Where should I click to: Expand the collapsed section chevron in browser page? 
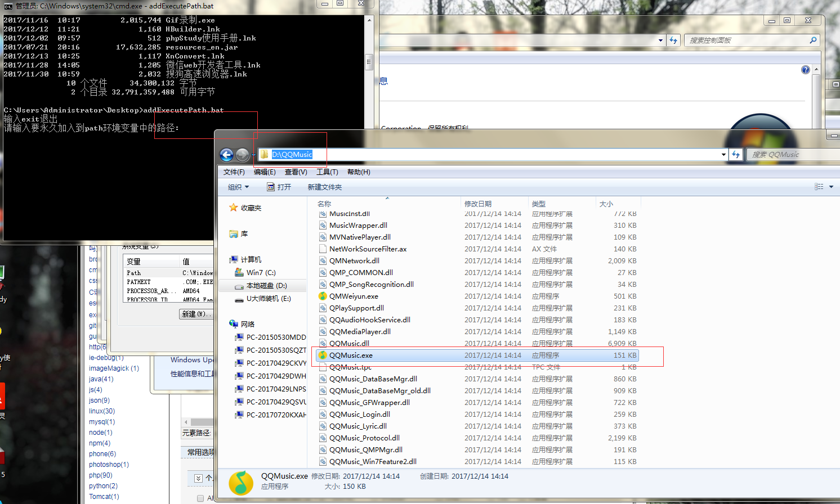click(198, 478)
